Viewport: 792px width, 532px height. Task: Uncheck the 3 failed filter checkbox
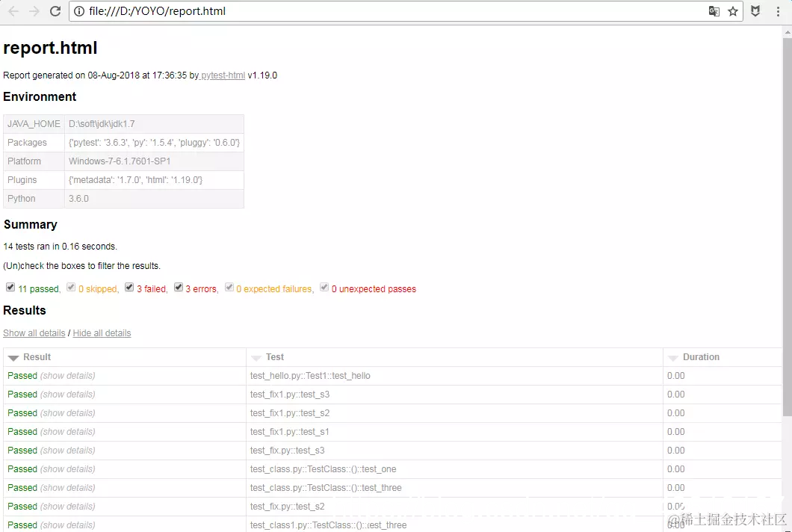tap(129, 288)
